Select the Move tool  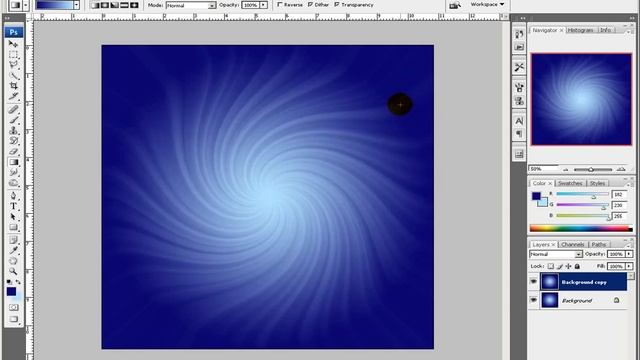coord(13,44)
